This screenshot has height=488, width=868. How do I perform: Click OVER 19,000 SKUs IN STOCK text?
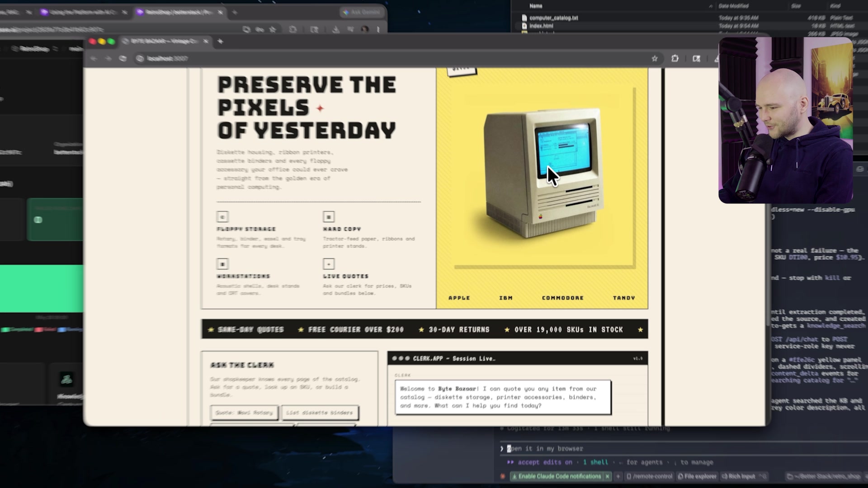[569, 330]
